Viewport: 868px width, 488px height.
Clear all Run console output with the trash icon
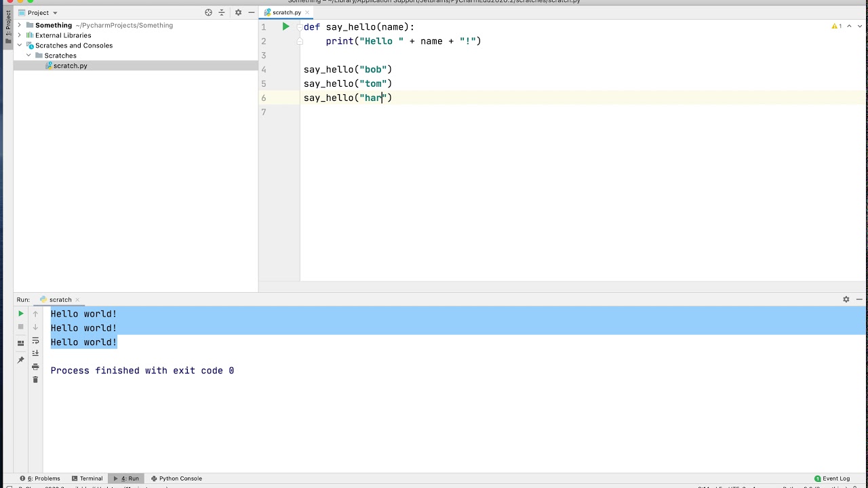[35, 380]
